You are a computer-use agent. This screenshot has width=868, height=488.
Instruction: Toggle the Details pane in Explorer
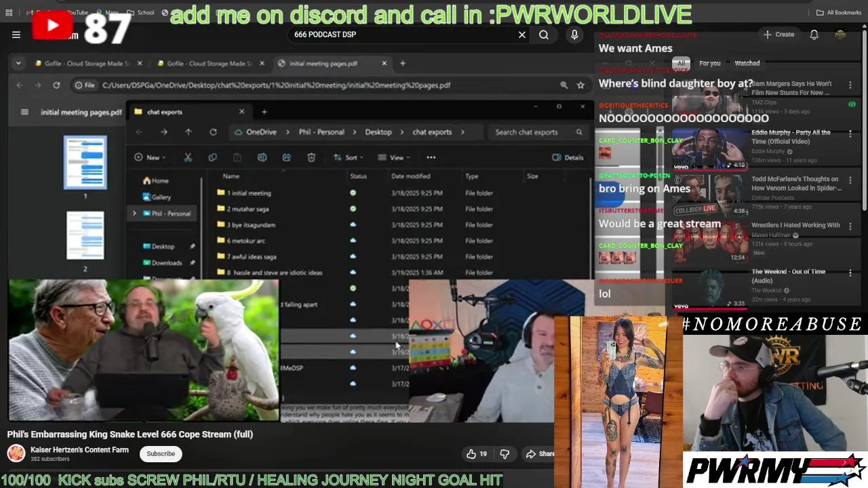[568, 157]
